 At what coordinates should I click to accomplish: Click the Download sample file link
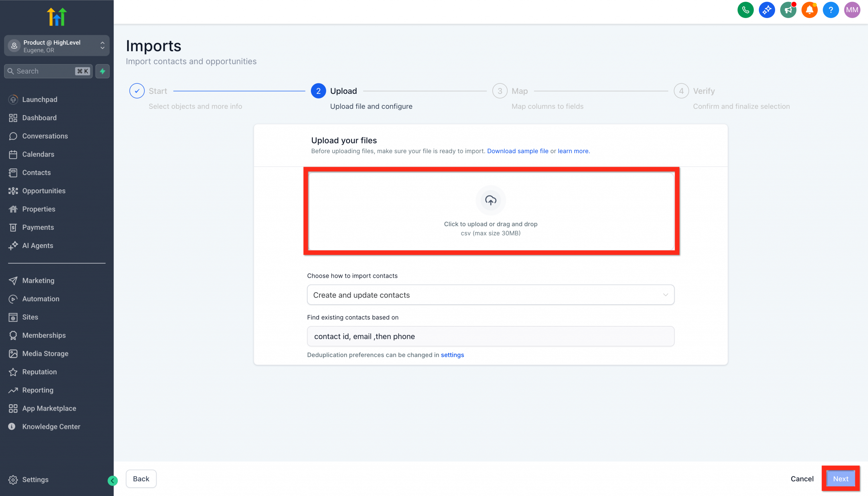coord(517,151)
